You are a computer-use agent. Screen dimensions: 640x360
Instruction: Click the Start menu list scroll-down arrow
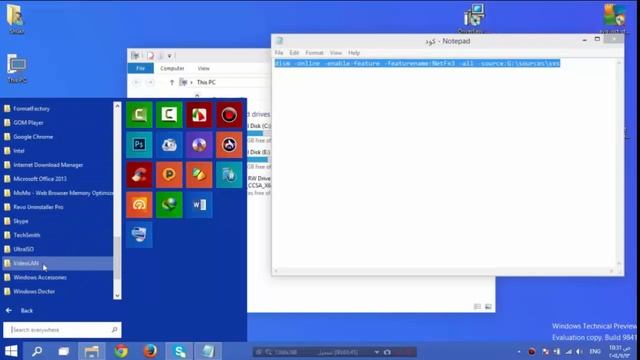(x=118, y=296)
